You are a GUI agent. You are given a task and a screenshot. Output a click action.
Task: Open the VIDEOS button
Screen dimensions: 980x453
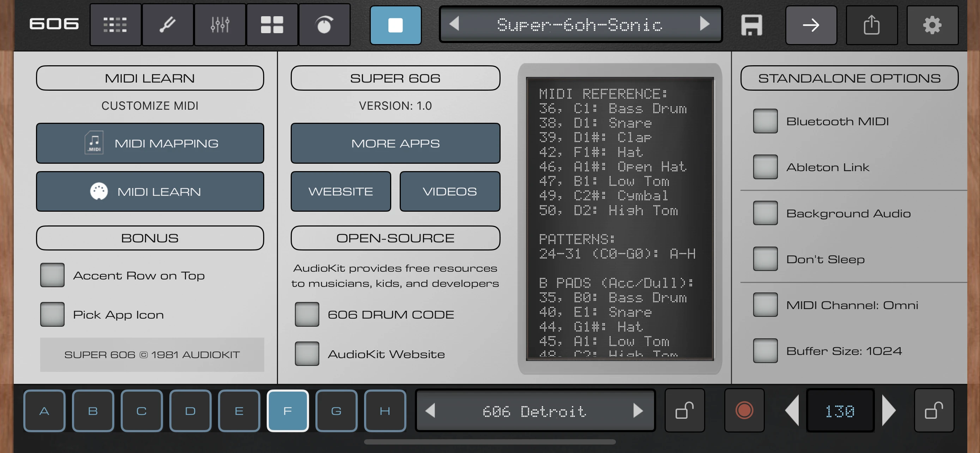click(x=450, y=191)
